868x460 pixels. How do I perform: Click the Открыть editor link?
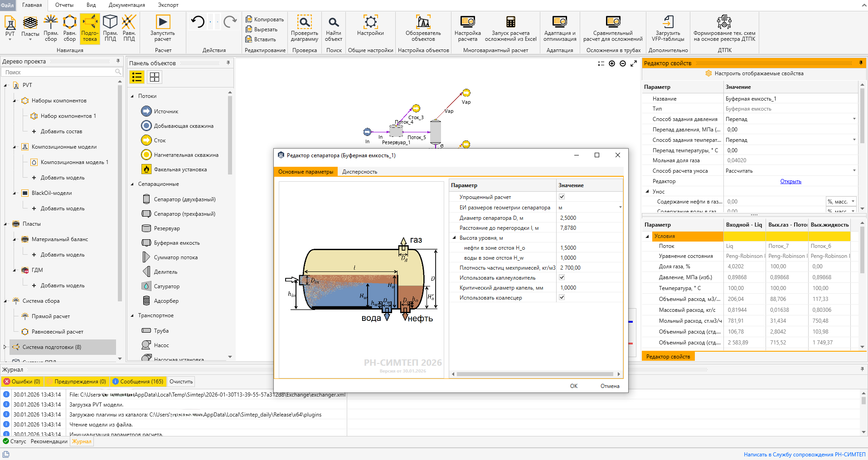point(790,181)
